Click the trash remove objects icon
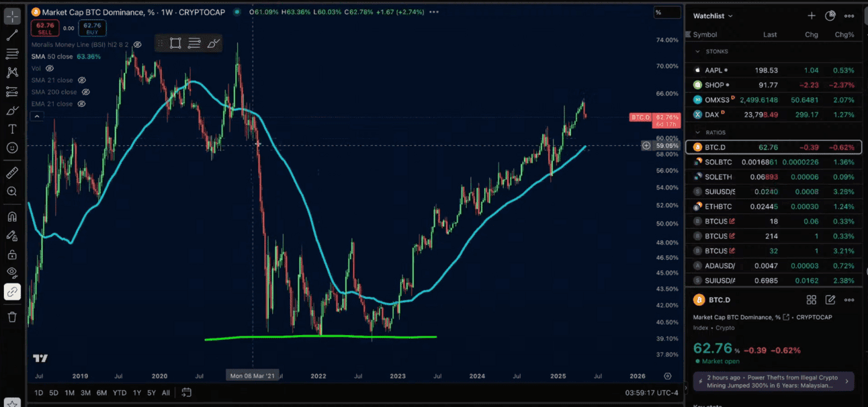This screenshot has width=868, height=407. coord(12,317)
